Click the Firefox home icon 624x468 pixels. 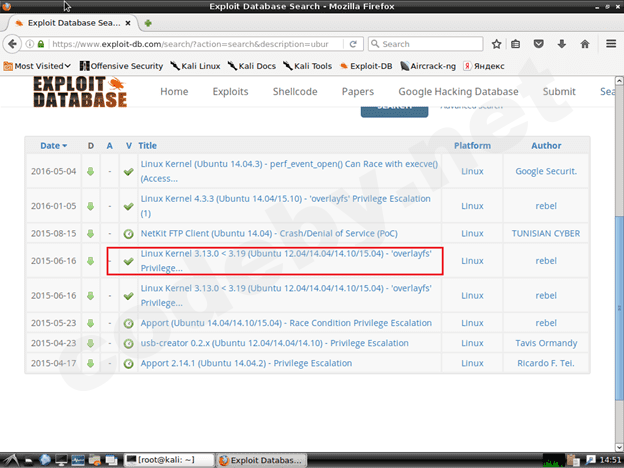coord(585,44)
